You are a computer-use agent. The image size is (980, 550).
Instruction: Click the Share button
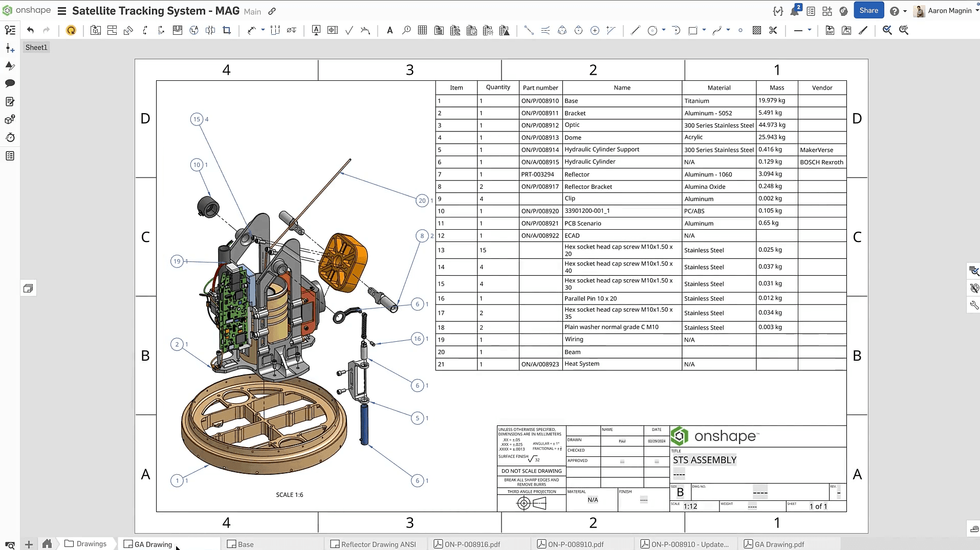click(869, 10)
